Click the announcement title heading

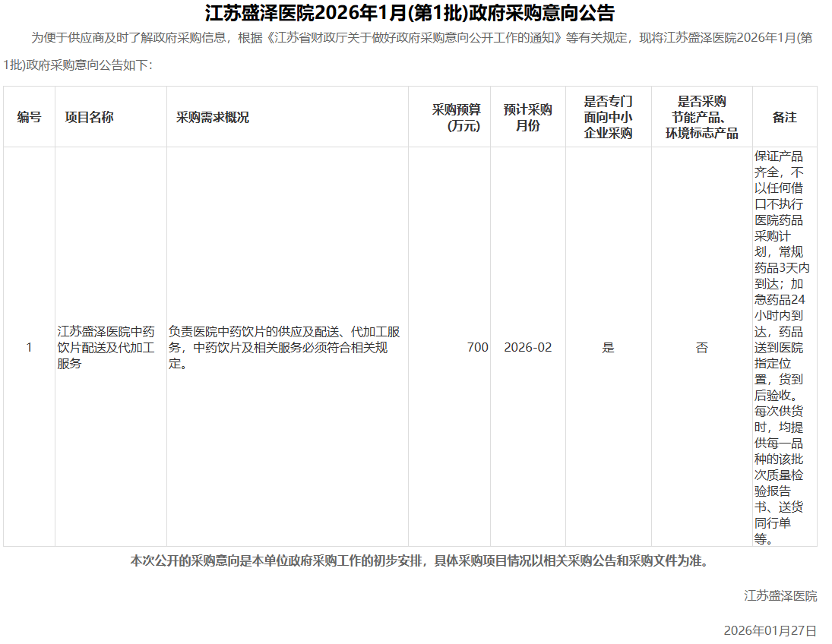(410, 13)
